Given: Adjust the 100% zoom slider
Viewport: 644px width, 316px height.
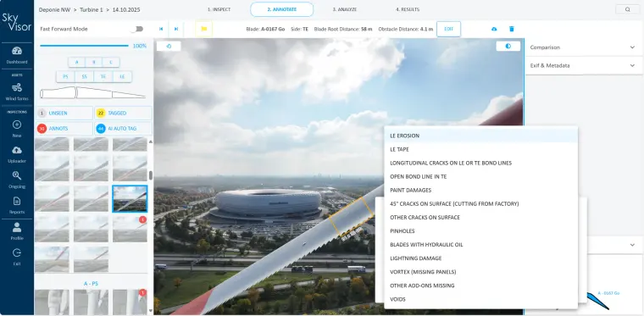Looking at the screenshot, I should (x=84, y=46).
